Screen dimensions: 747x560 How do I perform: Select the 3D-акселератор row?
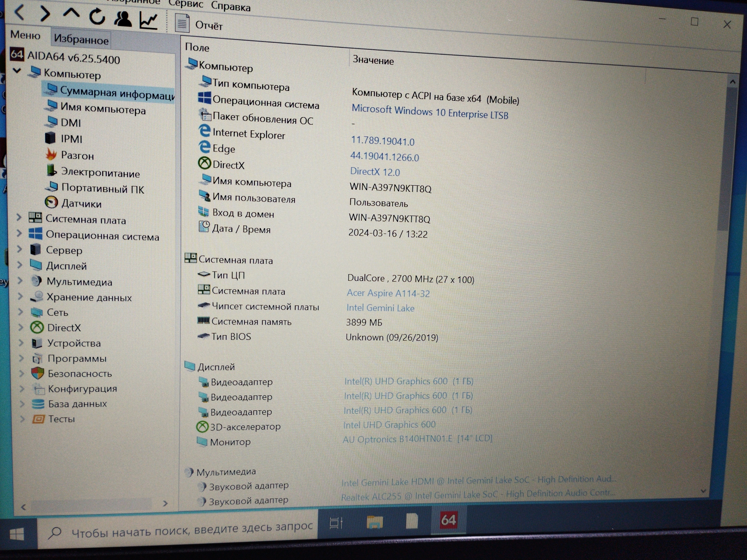click(316, 426)
